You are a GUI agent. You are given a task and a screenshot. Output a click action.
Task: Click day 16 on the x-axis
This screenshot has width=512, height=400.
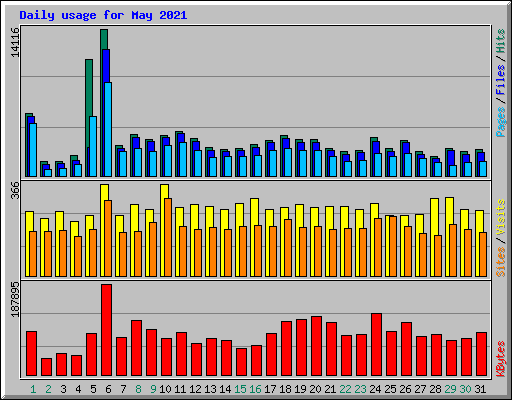pyautogui.click(x=255, y=389)
